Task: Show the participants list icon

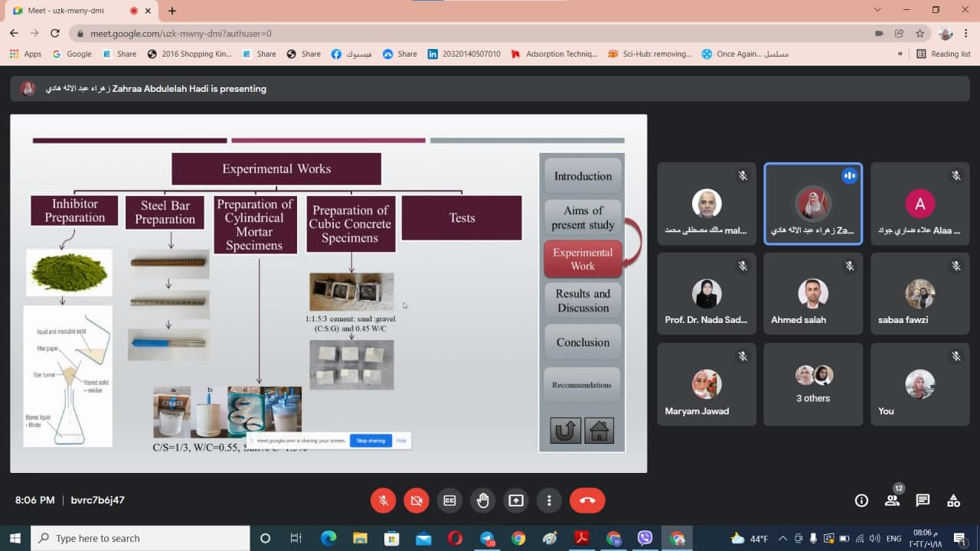Action: point(892,500)
